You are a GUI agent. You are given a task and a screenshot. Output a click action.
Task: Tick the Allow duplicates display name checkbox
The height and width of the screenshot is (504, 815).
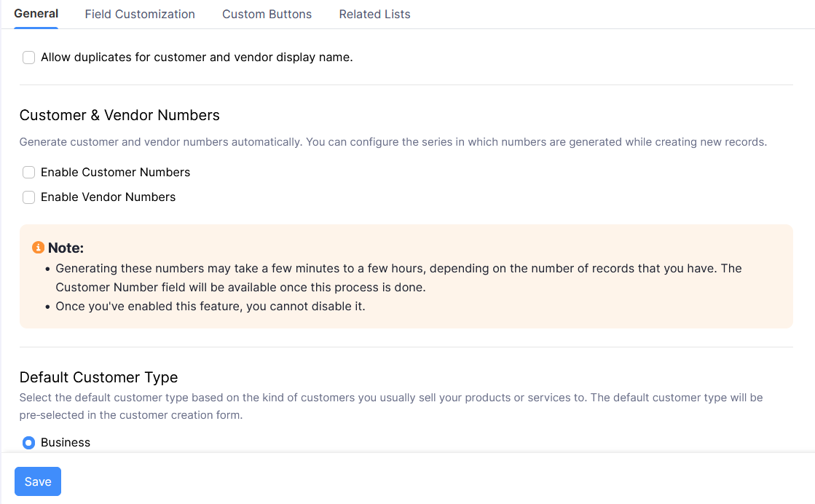point(28,58)
